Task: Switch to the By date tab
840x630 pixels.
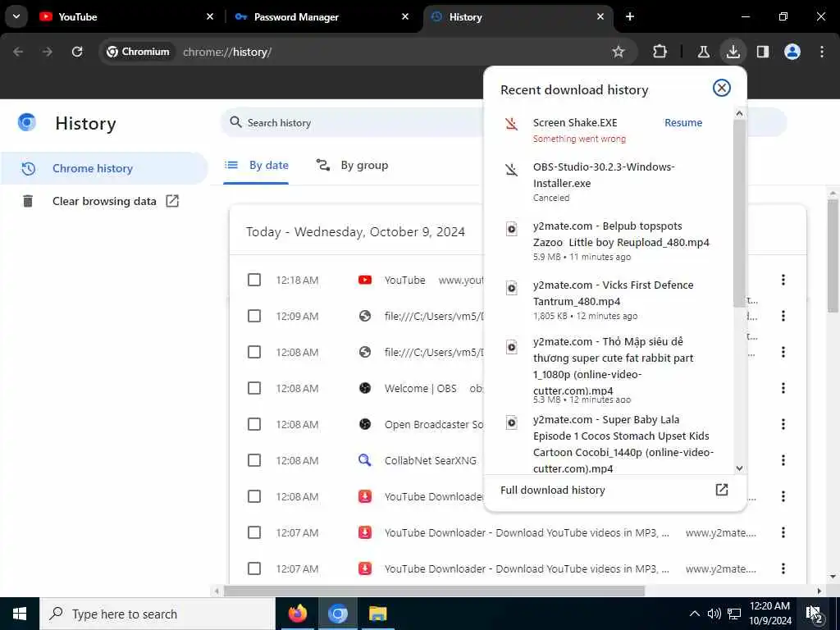Action: tap(256, 166)
